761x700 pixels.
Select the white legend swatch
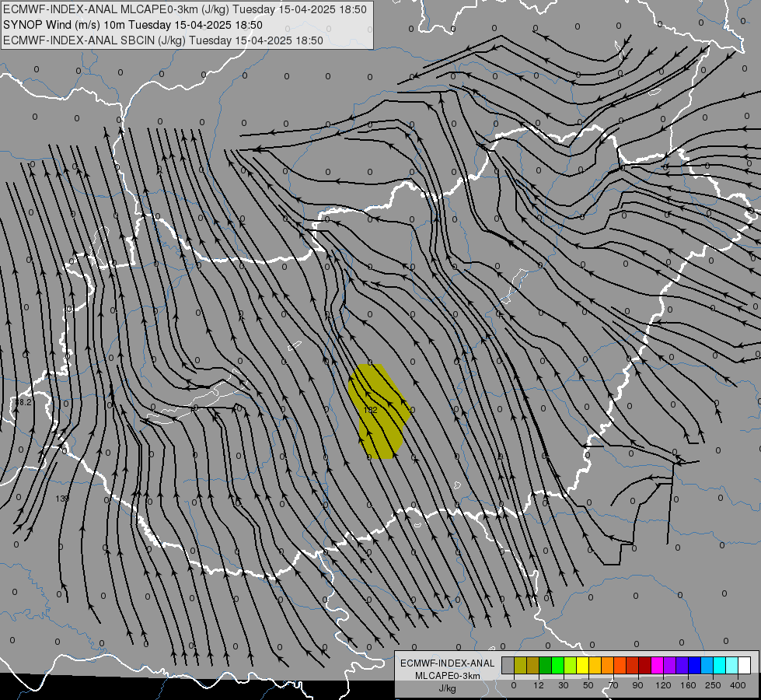point(745,665)
